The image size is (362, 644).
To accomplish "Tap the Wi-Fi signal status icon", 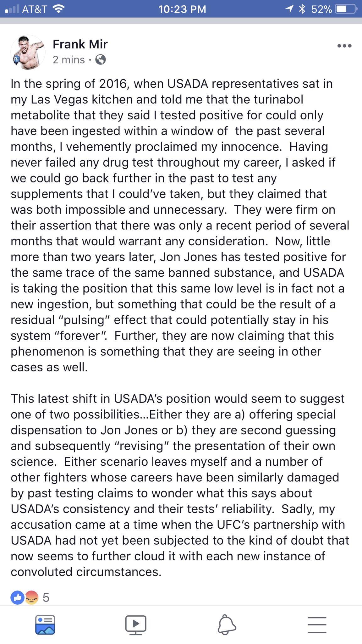I will (x=58, y=9).
